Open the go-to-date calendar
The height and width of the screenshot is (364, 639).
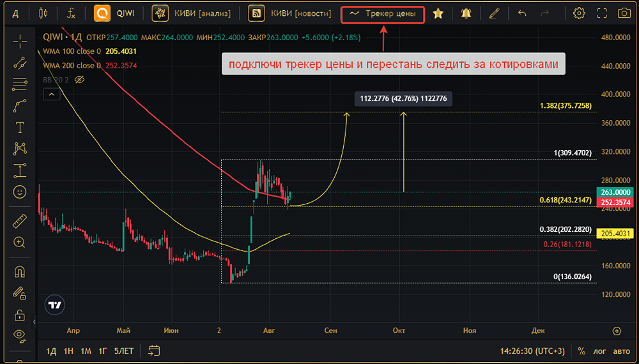coord(154,351)
